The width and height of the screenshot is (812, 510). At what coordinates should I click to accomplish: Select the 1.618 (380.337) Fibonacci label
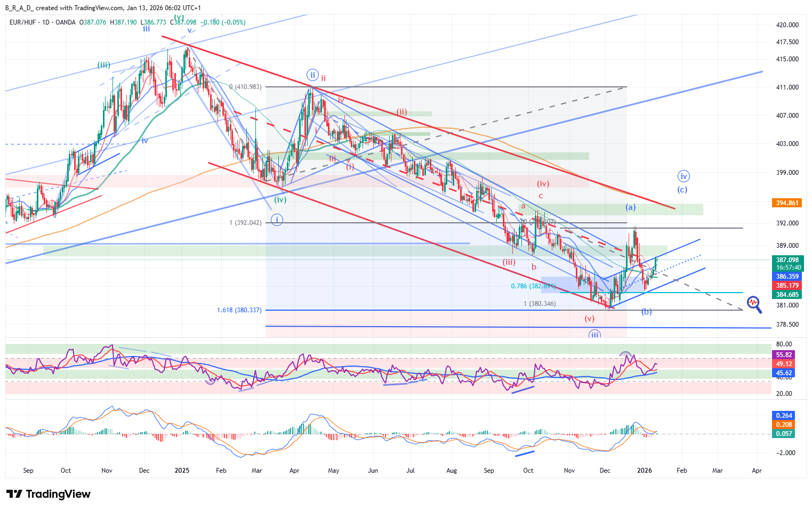pyautogui.click(x=239, y=310)
